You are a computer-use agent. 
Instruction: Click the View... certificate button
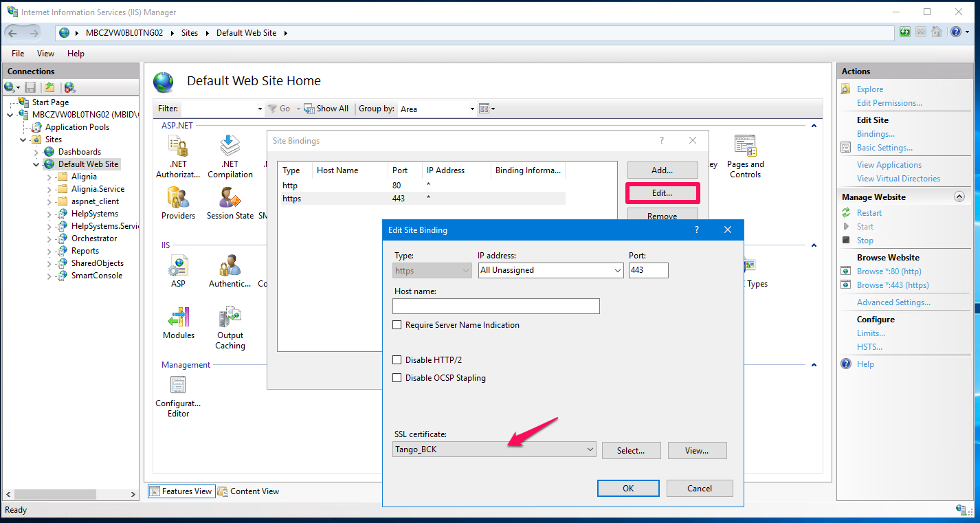(x=697, y=451)
